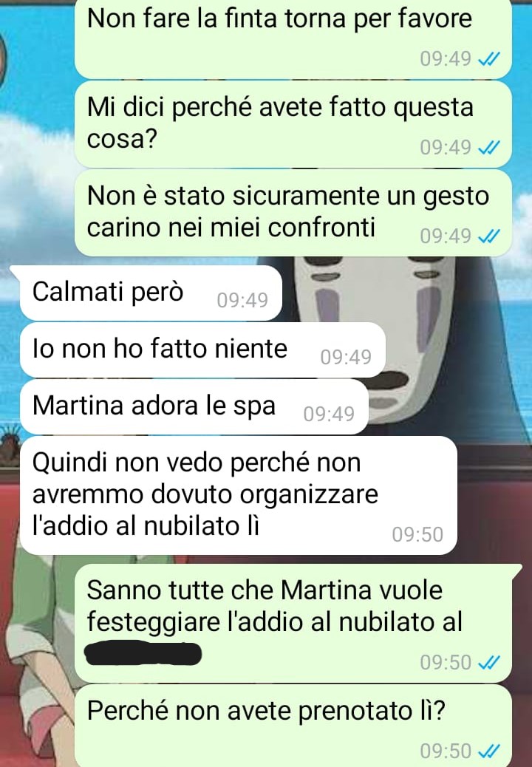Tap 'Non è stato sicuramente un gesto' bubble
The width and height of the screenshot is (532, 767).
click(293, 213)
